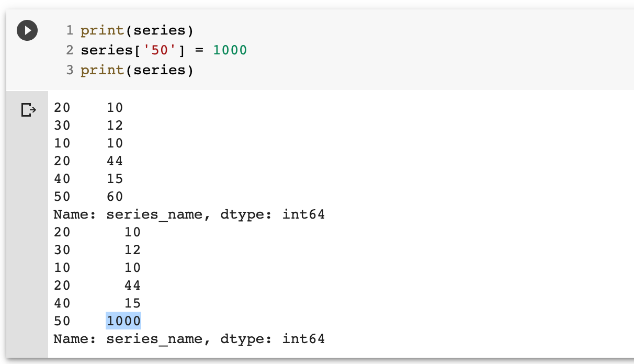Click line number 1 in the gutter
The width and height of the screenshot is (634, 364).
tap(69, 30)
